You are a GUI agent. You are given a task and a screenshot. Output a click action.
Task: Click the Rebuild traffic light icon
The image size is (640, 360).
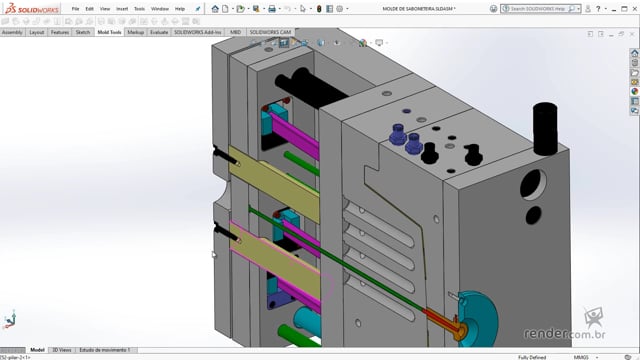tap(319, 9)
